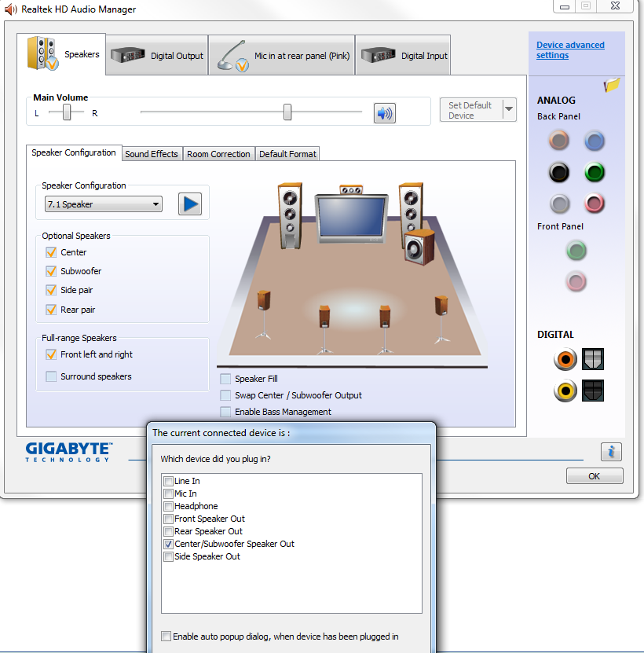
Task: Select the green back panel audio jack
Action: pos(594,172)
